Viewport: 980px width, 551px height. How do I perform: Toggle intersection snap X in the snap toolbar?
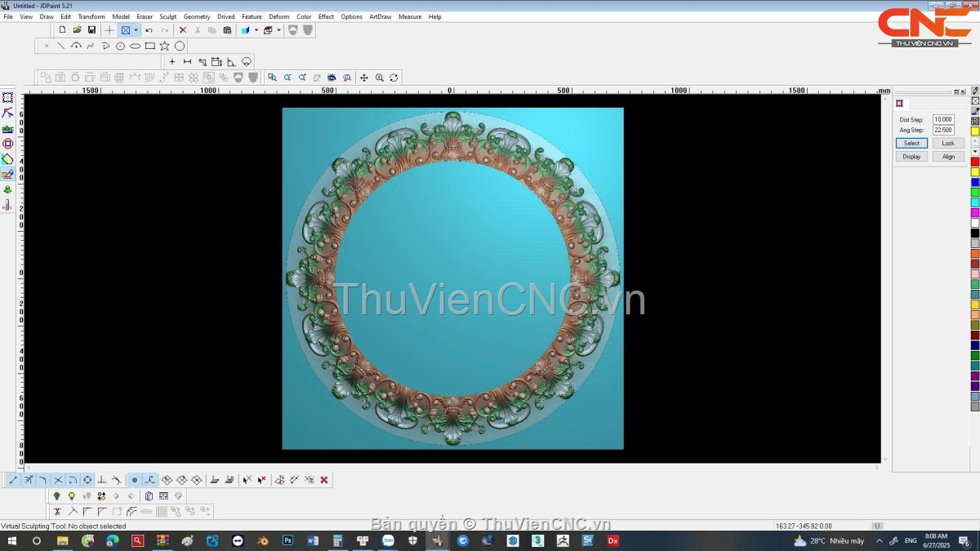58,480
